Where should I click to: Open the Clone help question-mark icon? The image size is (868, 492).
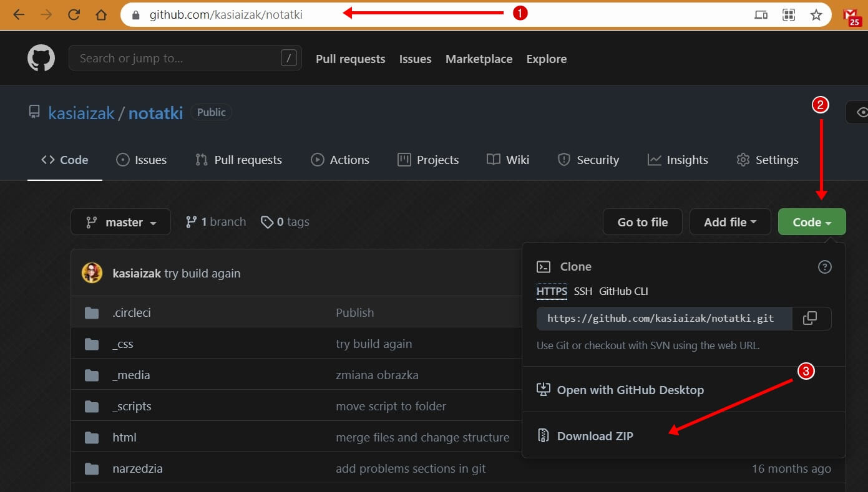(824, 267)
